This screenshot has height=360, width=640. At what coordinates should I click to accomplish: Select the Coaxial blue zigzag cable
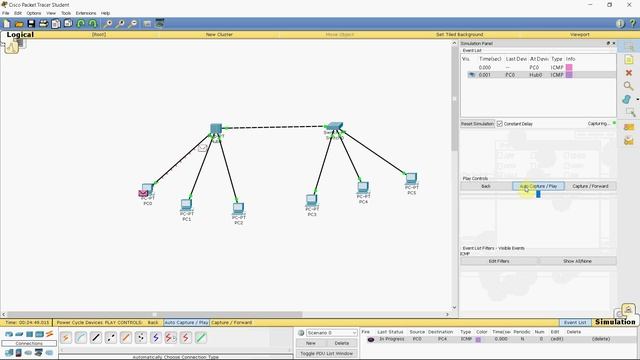point(156,338)
